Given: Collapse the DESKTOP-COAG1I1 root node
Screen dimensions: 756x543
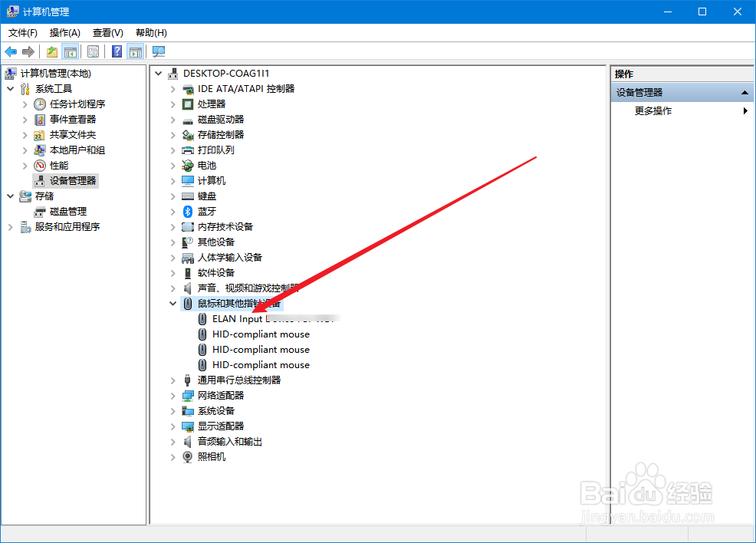Looking at the screenshot, I should (158, 74).
